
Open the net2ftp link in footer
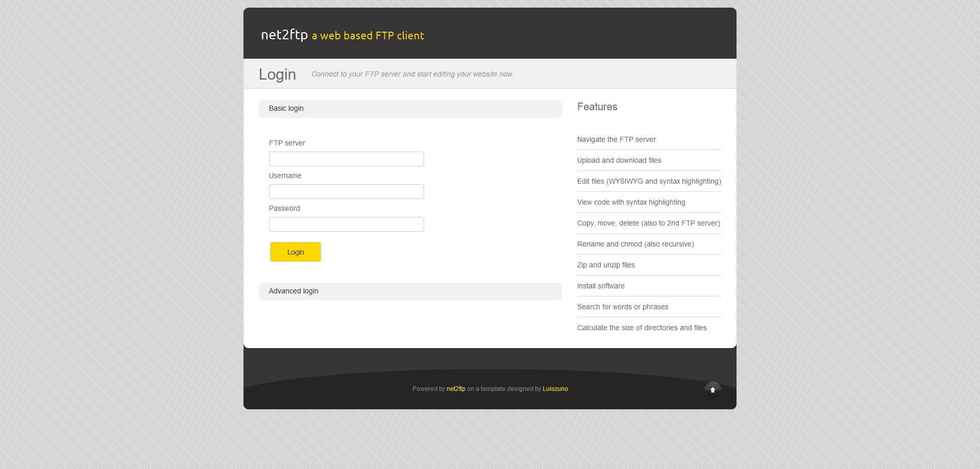click(456, 389)
